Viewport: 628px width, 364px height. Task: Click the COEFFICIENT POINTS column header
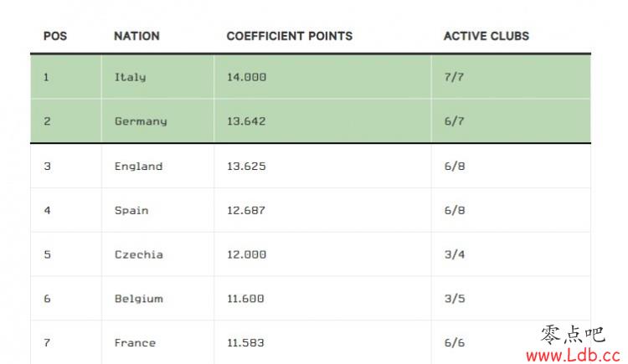290,36
